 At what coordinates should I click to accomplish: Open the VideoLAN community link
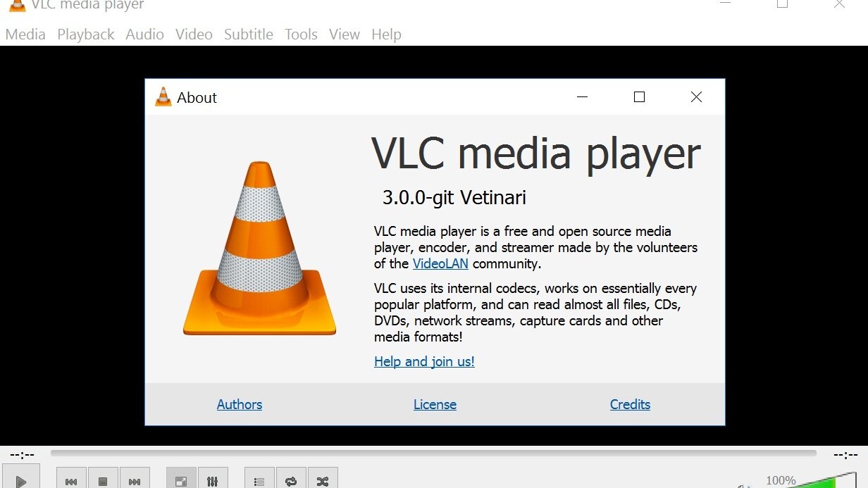coord(440,264)
